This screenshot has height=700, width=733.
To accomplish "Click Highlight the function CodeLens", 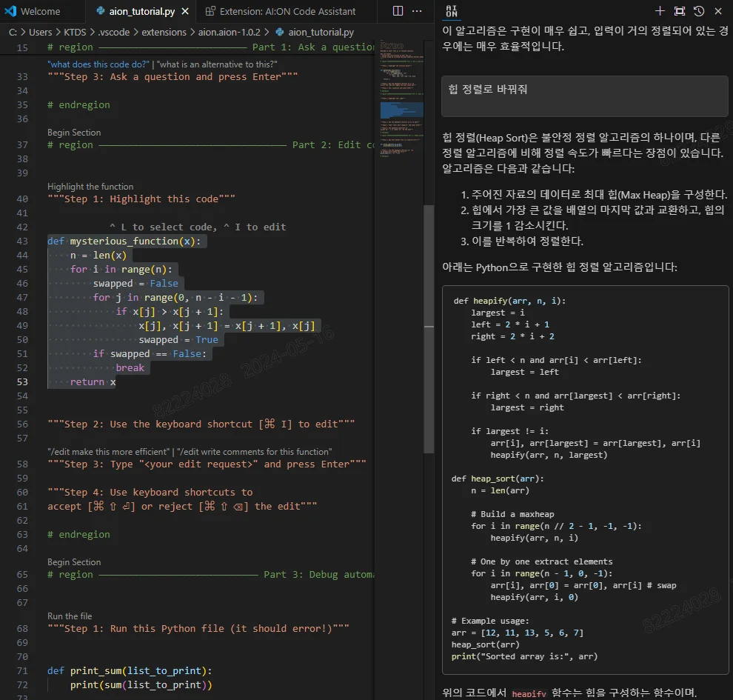I will 90,187.
